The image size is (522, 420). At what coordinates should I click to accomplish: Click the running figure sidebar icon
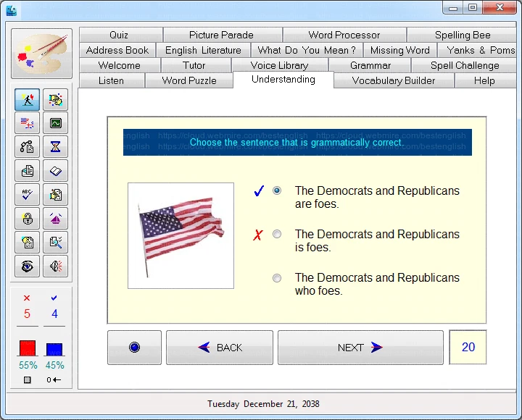[x=27, y=99]
